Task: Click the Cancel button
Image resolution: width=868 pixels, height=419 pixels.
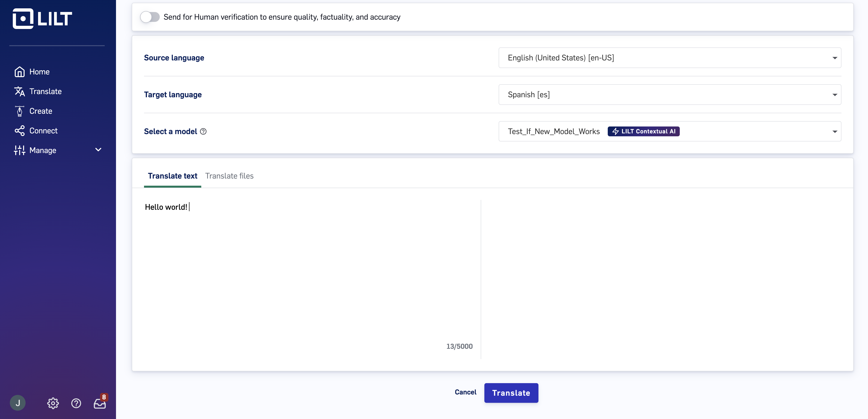Action: (x=465, y=392)
